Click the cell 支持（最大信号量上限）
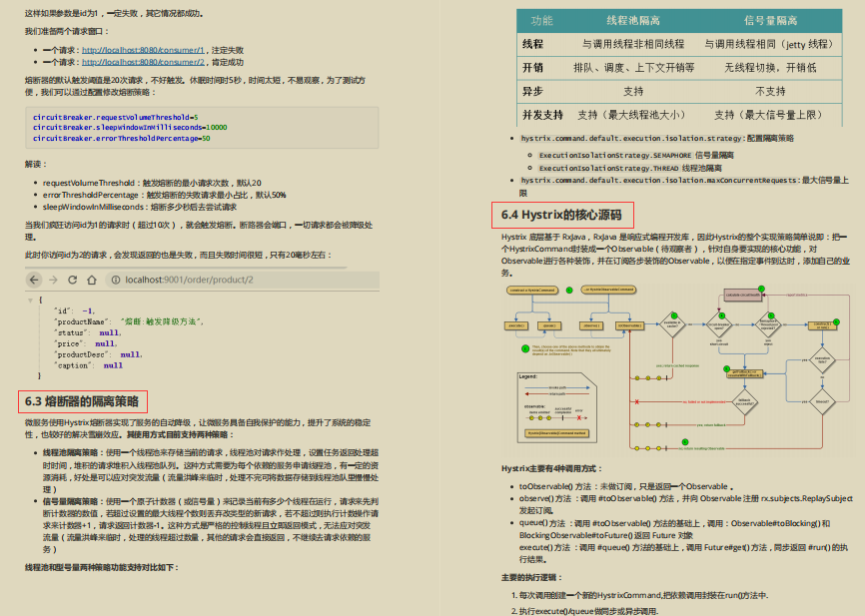Screen dimensions: 865x616 [x=771, y=115]
